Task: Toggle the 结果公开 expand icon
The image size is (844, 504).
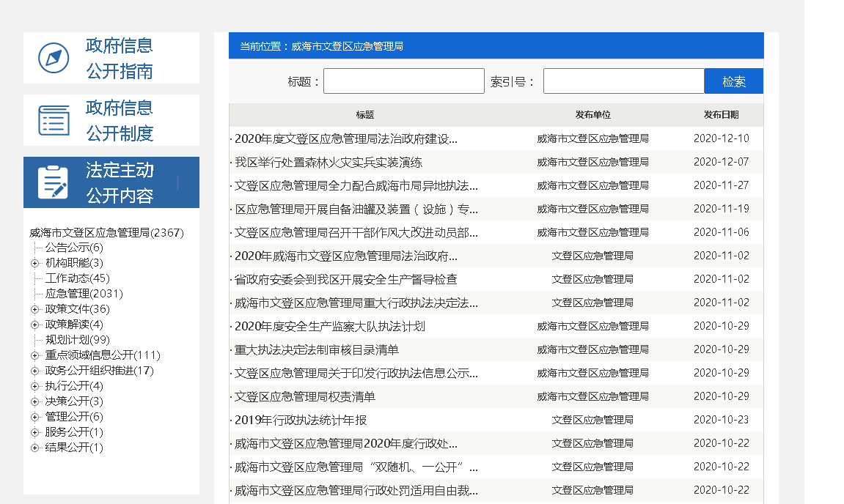Action: coord(34,448)
